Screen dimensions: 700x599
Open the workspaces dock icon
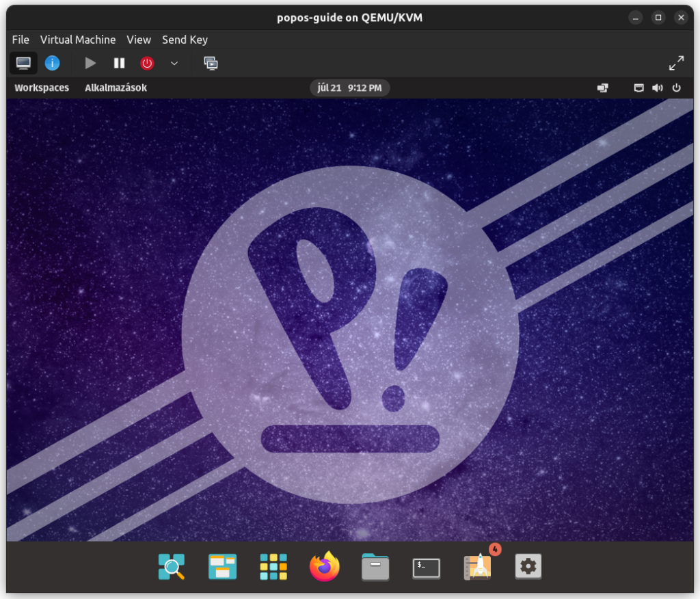(x=222, y=566)
